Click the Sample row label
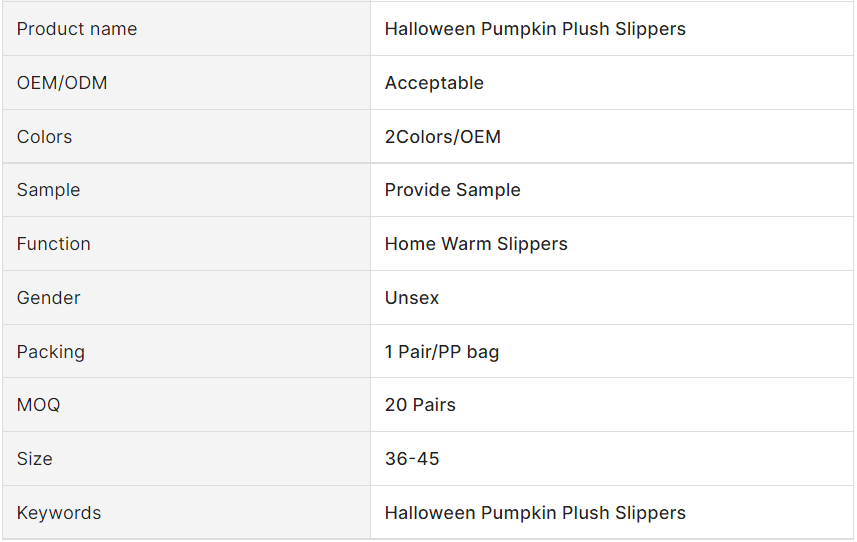 (49, 190)
